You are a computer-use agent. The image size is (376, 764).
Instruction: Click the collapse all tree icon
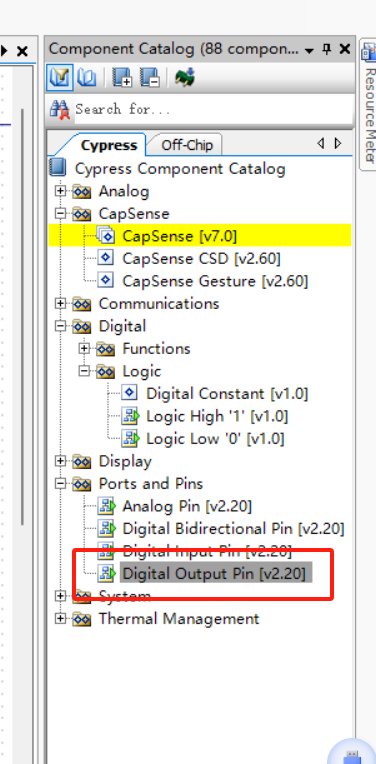pyautogui.click(x=150, y=77)
